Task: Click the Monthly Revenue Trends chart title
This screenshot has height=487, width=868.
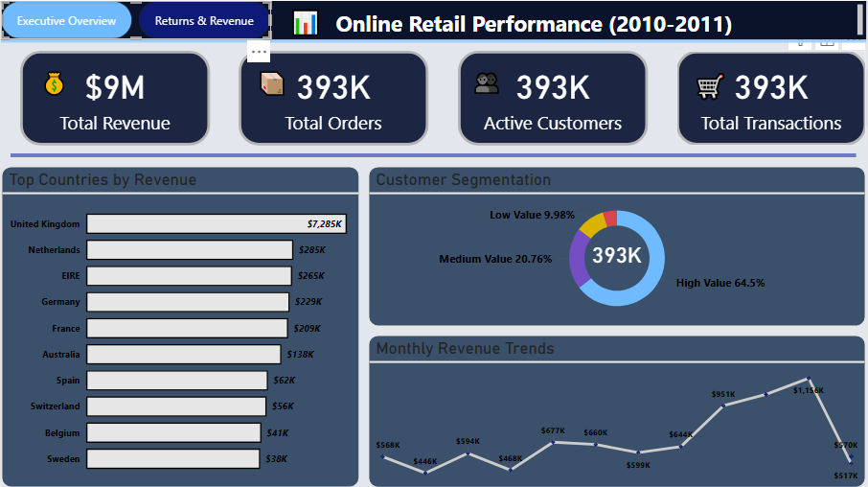Action: pos(465,349)
